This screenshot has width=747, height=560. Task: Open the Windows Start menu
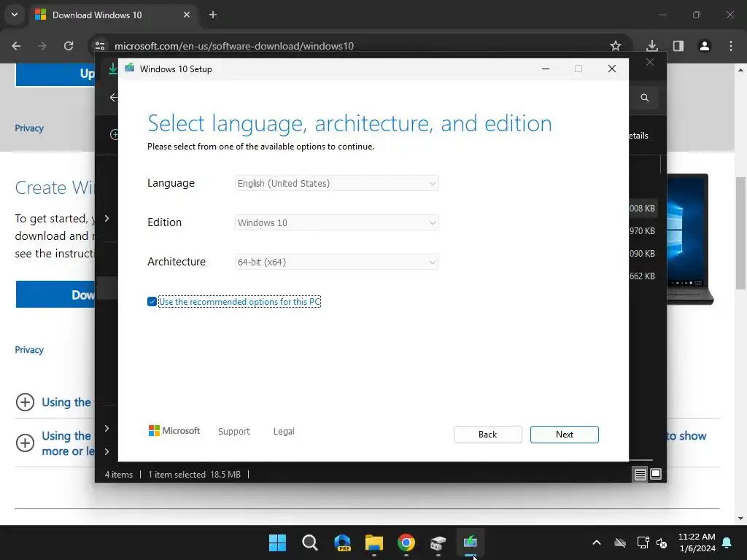pyautogui.click(x=277, y=542)
